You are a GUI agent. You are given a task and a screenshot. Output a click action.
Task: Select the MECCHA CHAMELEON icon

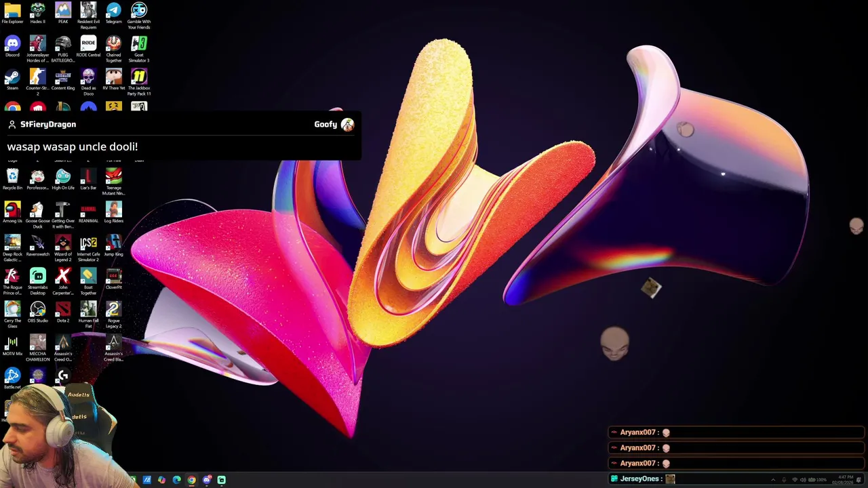coord(38,348)
